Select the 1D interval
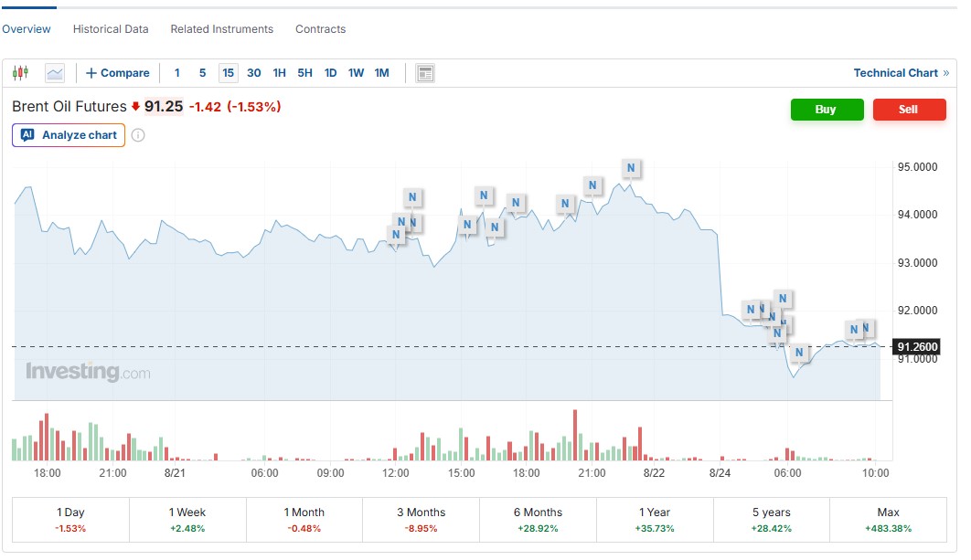Viewport: 971px width, 560px height. 331,73
